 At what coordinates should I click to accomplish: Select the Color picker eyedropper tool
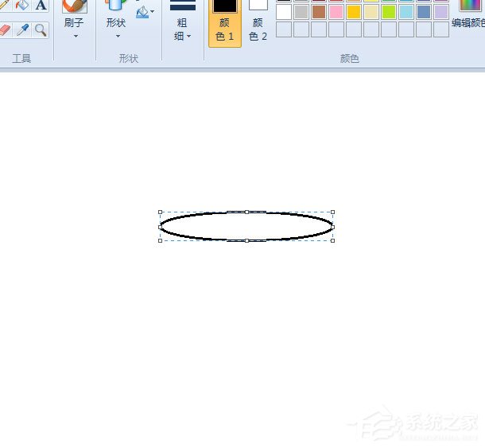[22, 30]
